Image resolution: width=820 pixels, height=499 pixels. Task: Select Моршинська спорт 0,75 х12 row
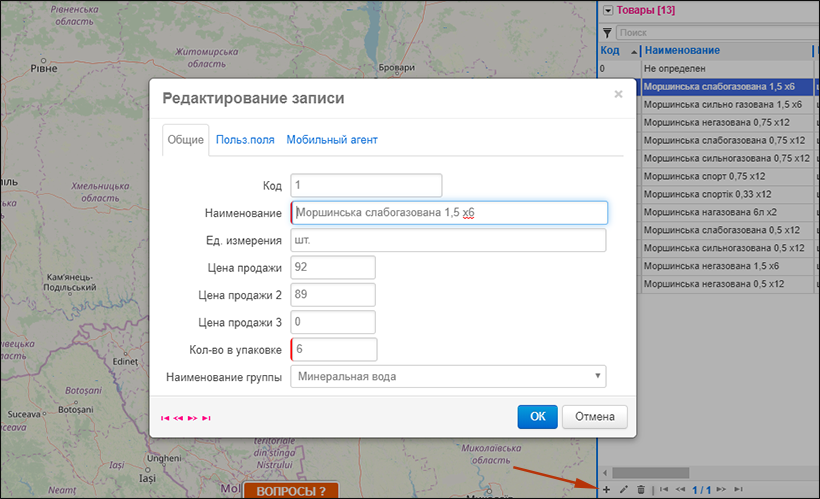point(727,176)
